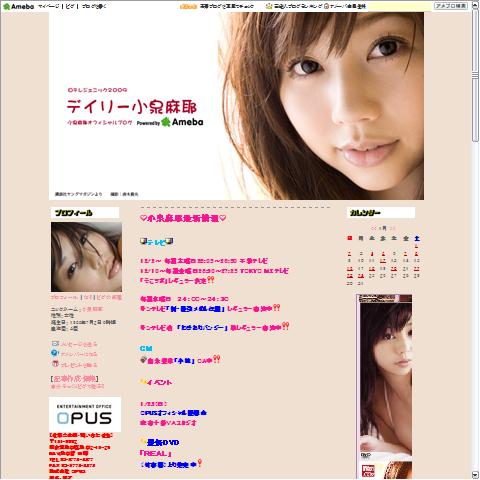Select calendar date 1 under Saturday
The width and height of the screenshot is (480, 480).
coord(417,246)
